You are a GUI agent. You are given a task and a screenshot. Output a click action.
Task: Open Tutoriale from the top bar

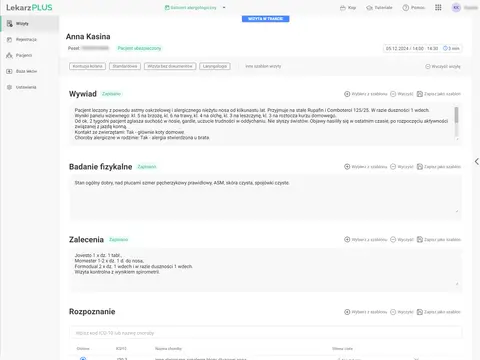pos(379,8)
